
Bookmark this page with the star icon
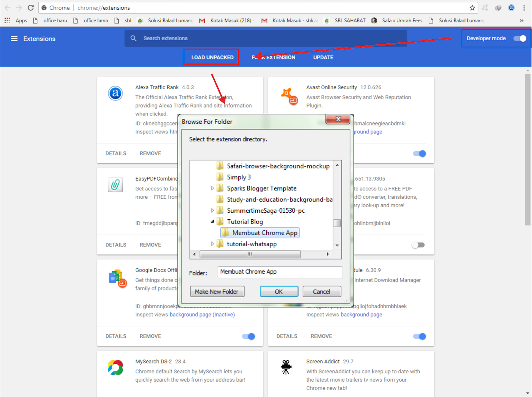[472, 8]
